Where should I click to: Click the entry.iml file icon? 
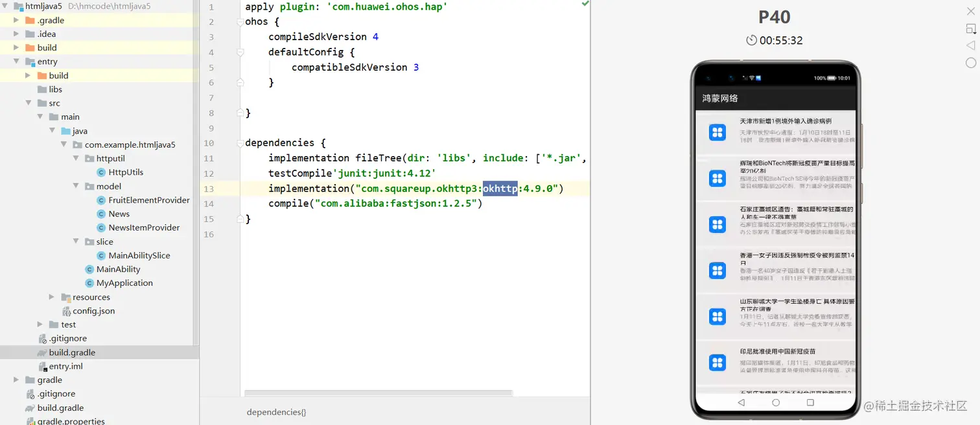pyautogui.click(x=42, y=366)
